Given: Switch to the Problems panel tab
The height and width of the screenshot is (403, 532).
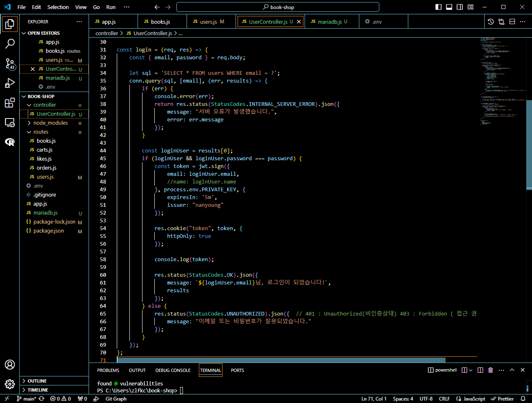Looking at the screenshot, I should pos(108,370).
